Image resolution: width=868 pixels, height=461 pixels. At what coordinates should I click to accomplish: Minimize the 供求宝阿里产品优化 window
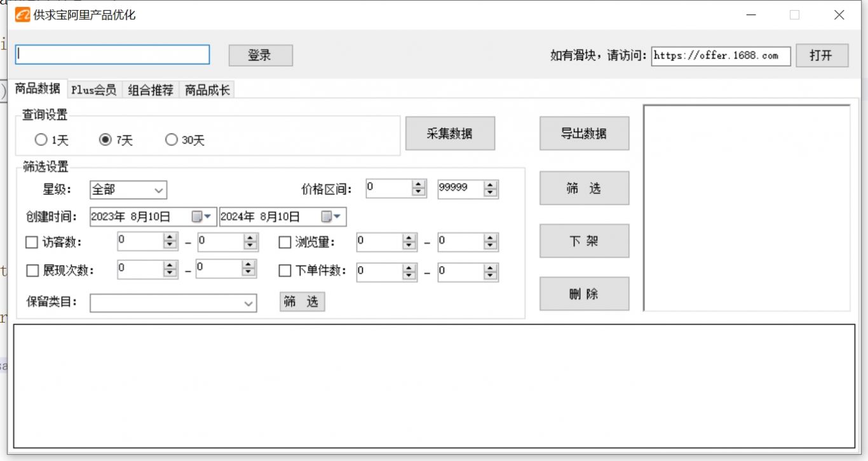[x=751, y=15]
